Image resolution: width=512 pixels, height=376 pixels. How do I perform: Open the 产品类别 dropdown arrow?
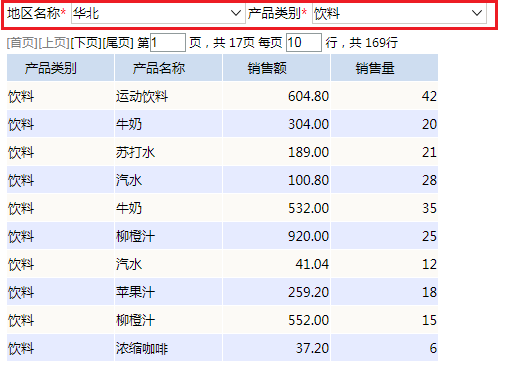[x=477, y=13]
